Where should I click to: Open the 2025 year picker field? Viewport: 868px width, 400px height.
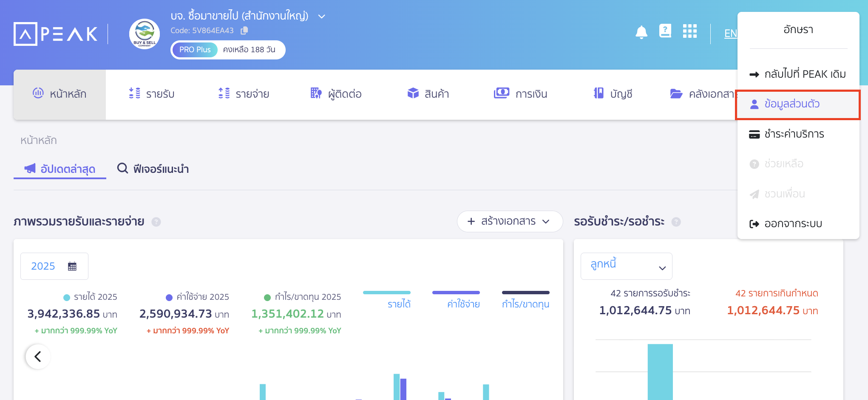click(x=54, y=266)
